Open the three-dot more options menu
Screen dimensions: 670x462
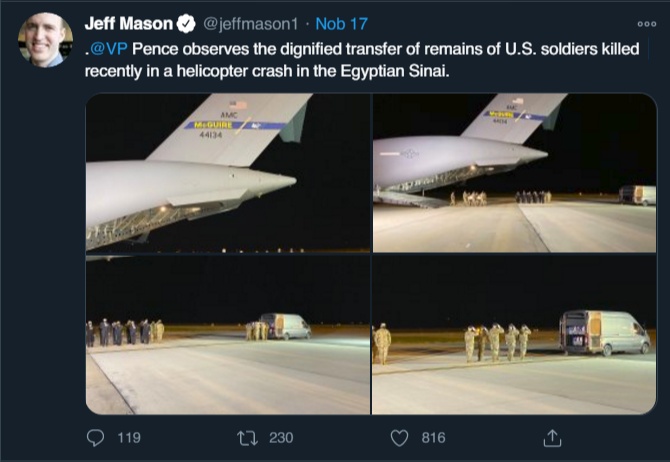coord(646,23)
